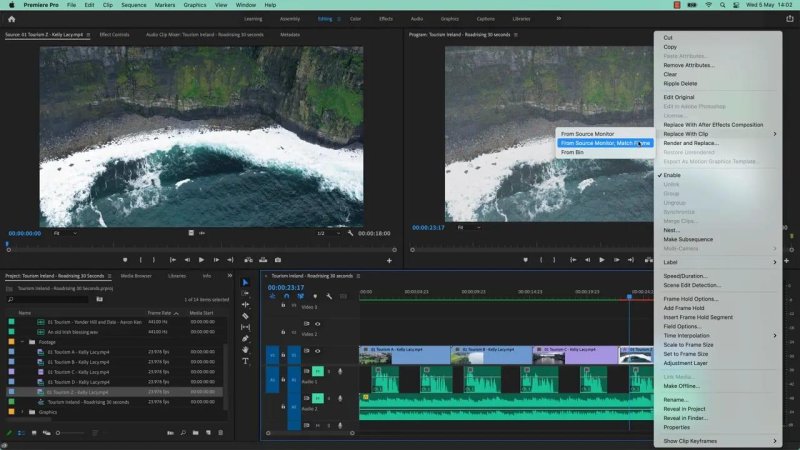Select the Selection tool arrow
Image resolution: width=800 pixels, height=450 pixels.
pos(245,282)
